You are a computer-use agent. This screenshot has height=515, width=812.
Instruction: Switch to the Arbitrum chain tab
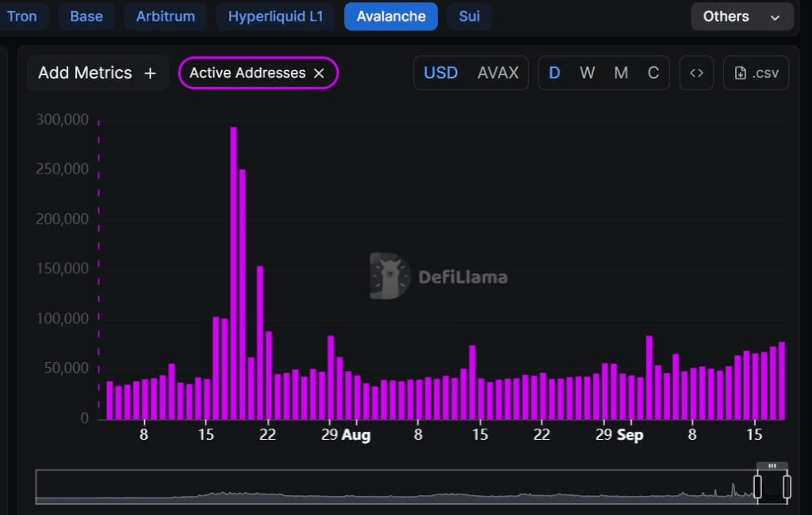165,17
